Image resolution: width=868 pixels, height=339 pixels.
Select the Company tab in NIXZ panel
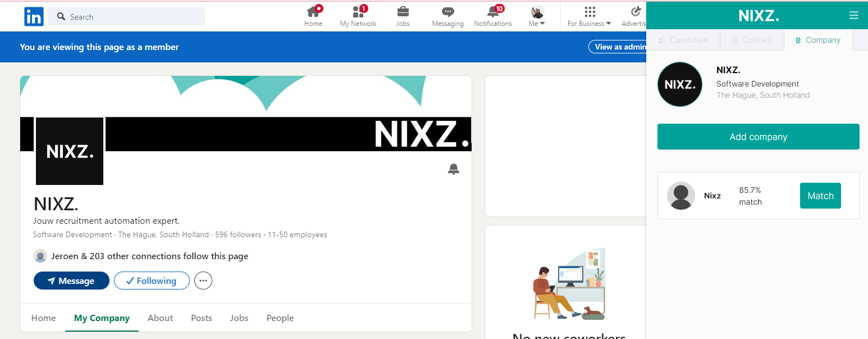pyautogui.click(x=817, y=40)
